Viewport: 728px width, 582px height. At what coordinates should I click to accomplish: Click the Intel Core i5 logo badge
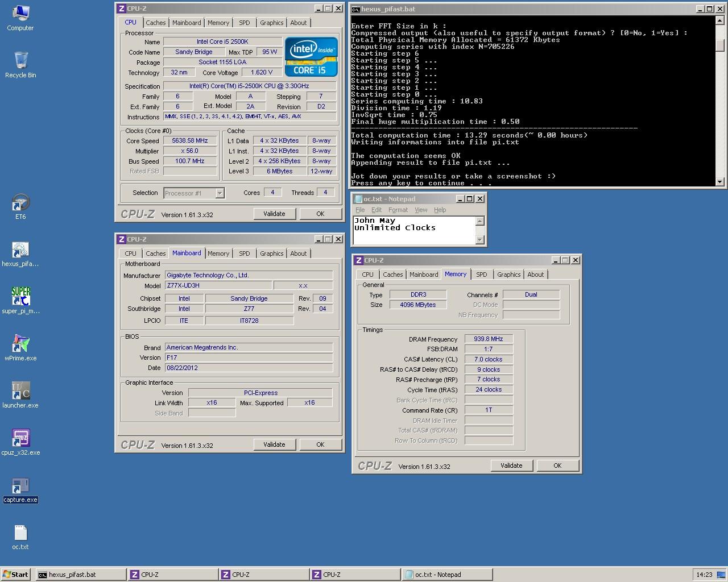point(311,57)
